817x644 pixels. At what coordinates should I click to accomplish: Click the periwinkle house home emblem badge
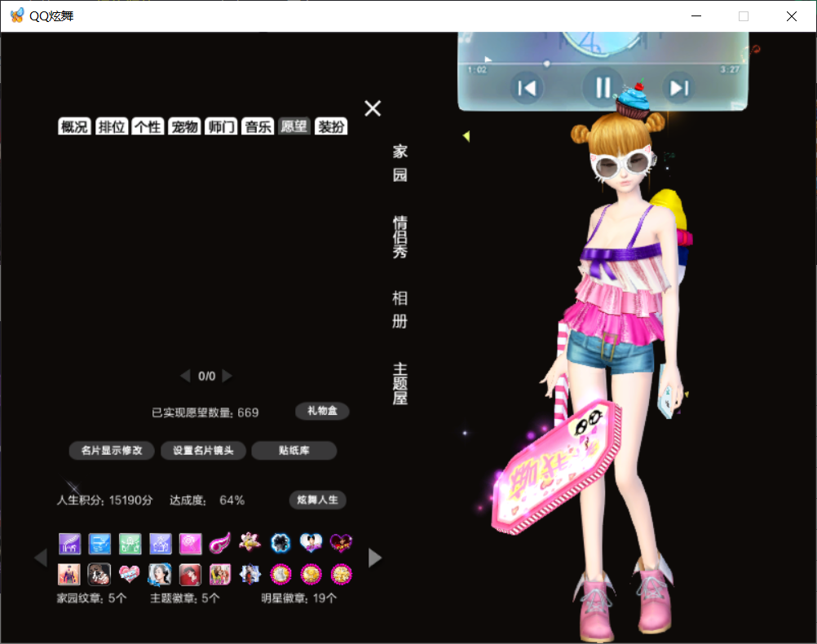pyautogui.click(x=160, y=544)
